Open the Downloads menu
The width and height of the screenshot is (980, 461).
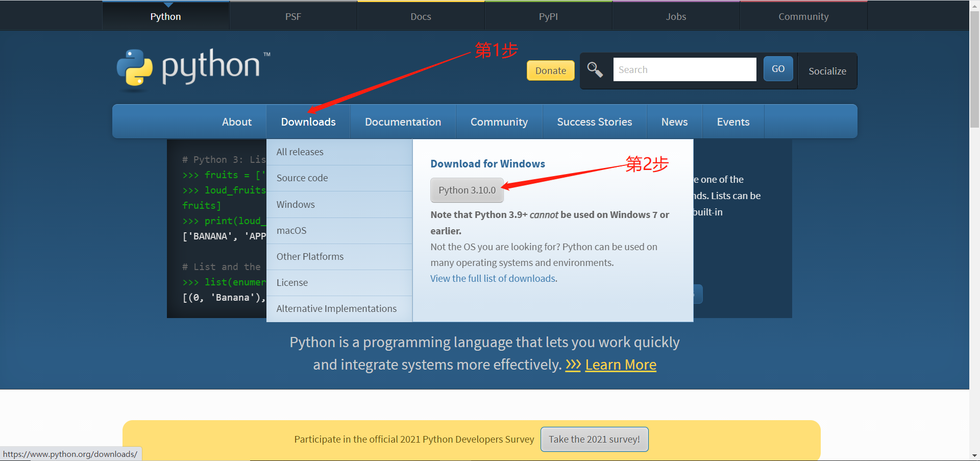coord(308,122)
